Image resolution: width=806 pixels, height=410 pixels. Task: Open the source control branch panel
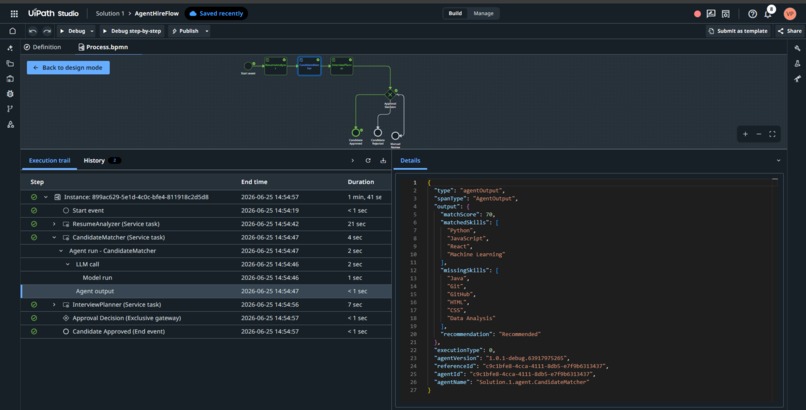(x=10, y=108)
